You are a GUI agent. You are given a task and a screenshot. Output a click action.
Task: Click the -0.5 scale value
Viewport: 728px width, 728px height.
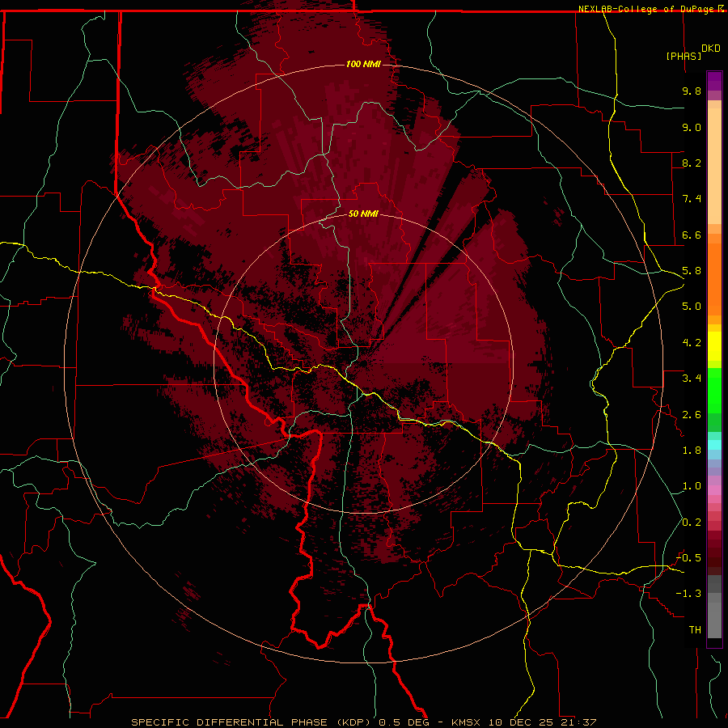[688, 558]
